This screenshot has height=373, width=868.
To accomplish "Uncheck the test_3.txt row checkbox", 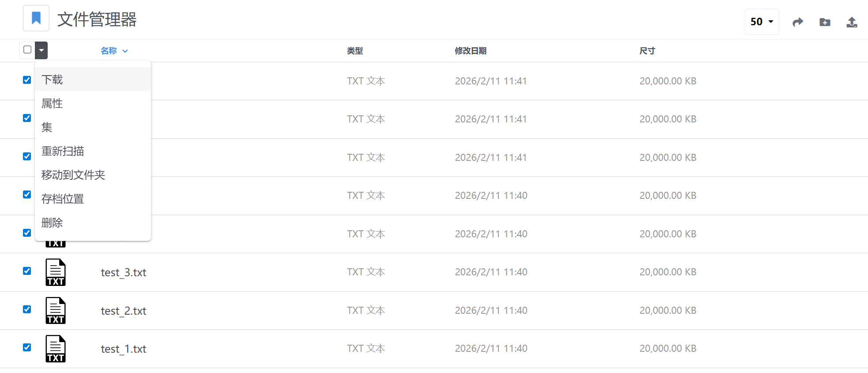I will click(x=27, y=271).
